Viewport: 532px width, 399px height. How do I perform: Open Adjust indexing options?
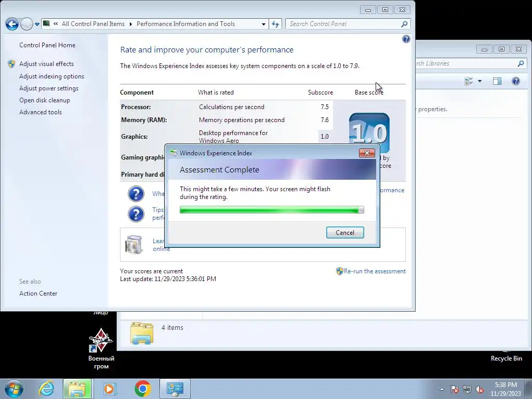[51, 76]
